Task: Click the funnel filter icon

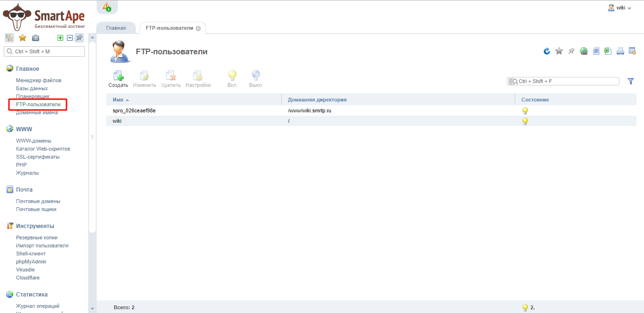Action: tap(631, 81)
